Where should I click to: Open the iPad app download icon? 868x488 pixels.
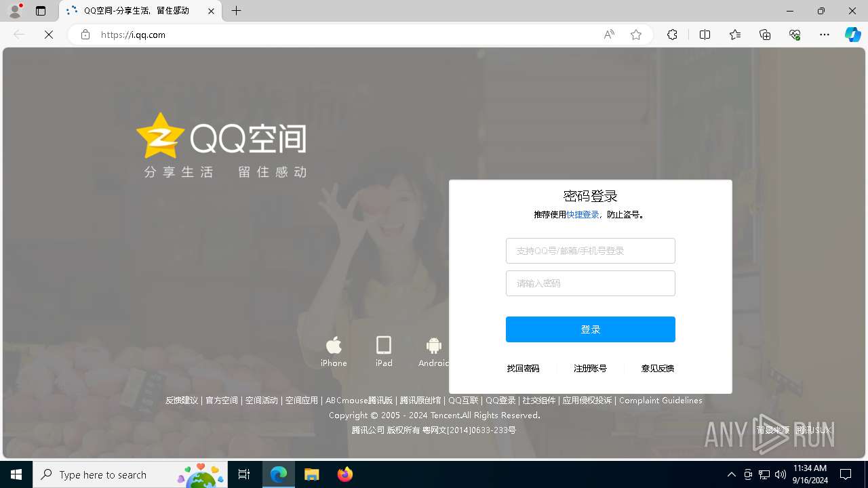click(384, 351)
